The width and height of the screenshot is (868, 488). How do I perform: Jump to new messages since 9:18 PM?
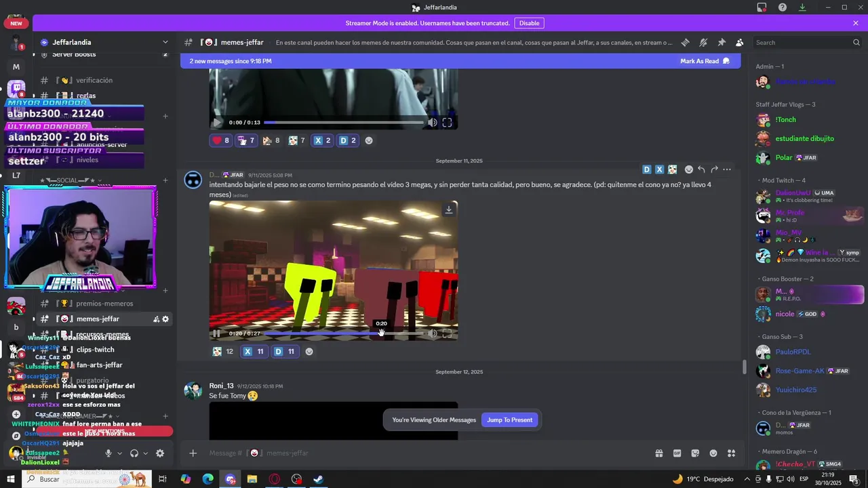231,61
